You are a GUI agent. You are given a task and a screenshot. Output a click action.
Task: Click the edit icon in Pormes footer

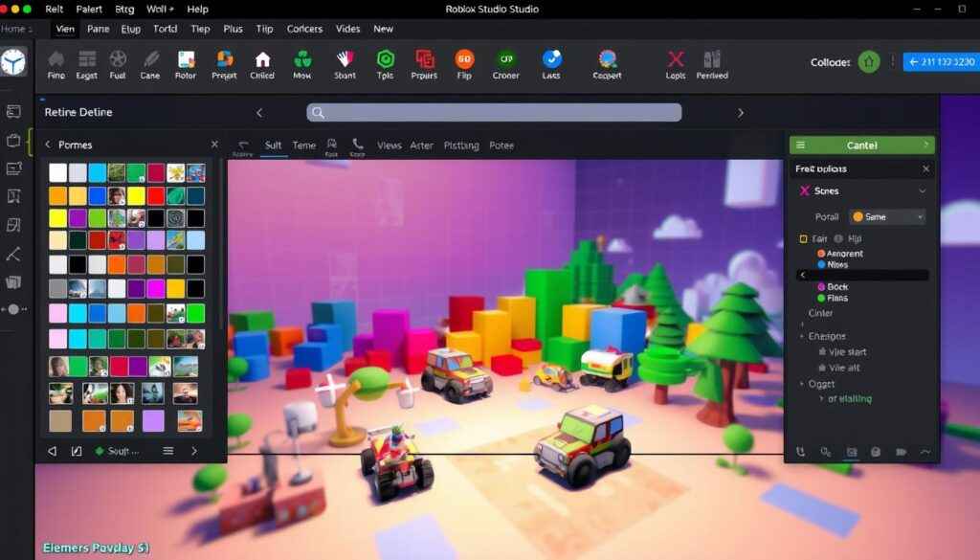(x=77, y=451)
